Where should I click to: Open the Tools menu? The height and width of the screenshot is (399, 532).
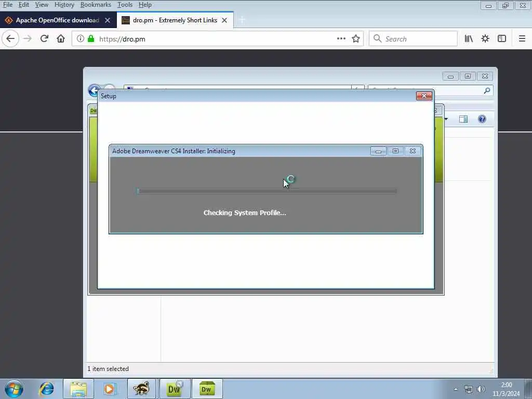[x=125, y=5]
